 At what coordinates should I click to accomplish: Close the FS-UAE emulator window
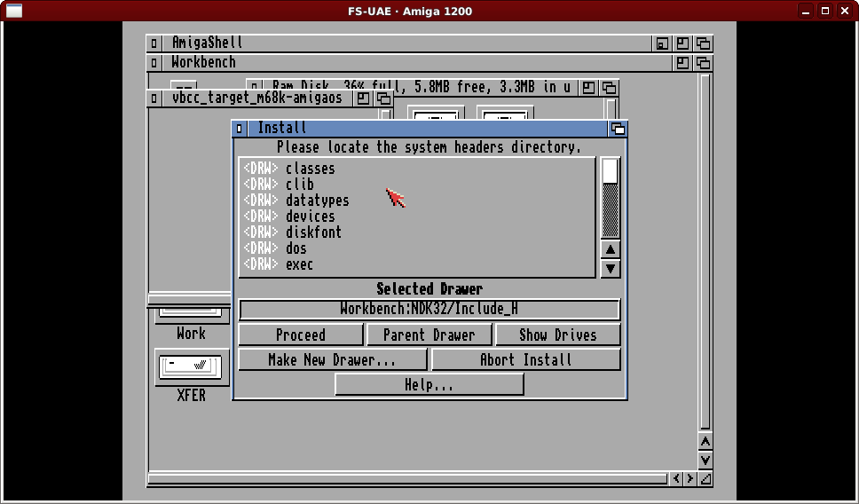845,11
